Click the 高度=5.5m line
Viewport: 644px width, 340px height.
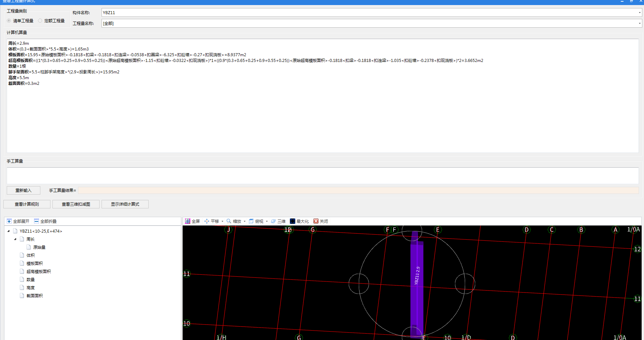pyautogui.click(x=18, y=78)
